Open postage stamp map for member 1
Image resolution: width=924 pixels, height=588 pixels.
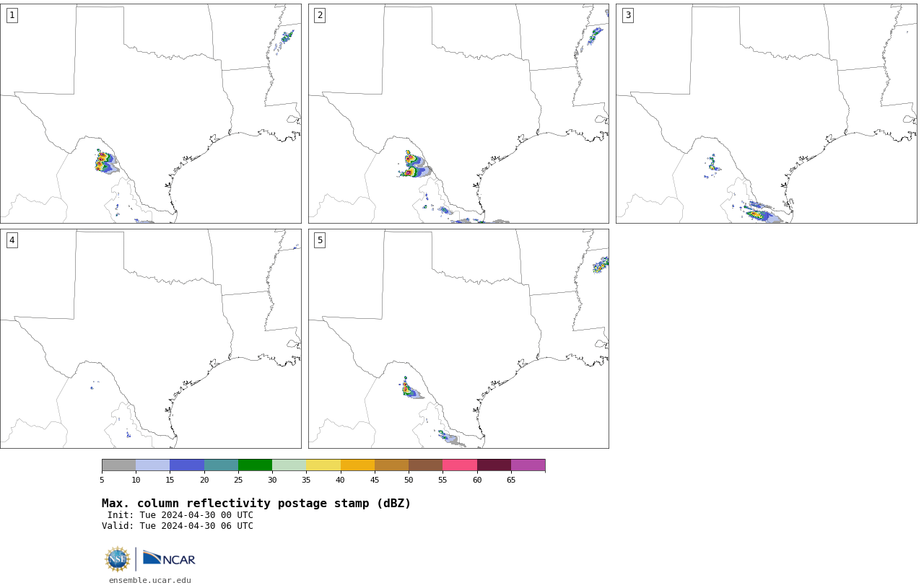(x=151, y=113)
